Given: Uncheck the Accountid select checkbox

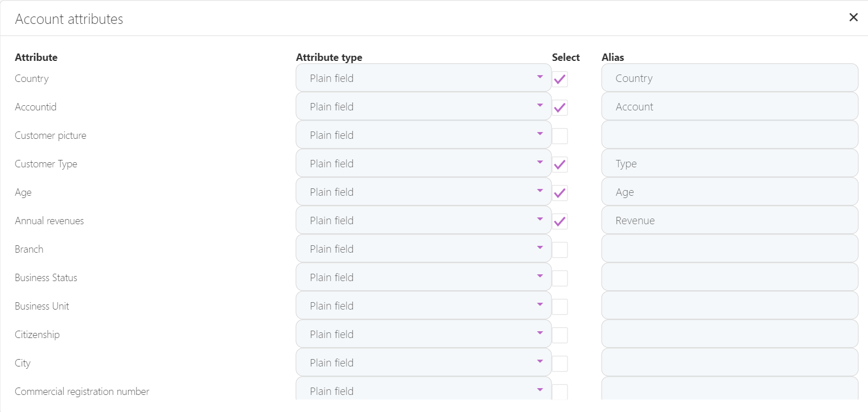Looking at the screenshot, I should point(560,108).
